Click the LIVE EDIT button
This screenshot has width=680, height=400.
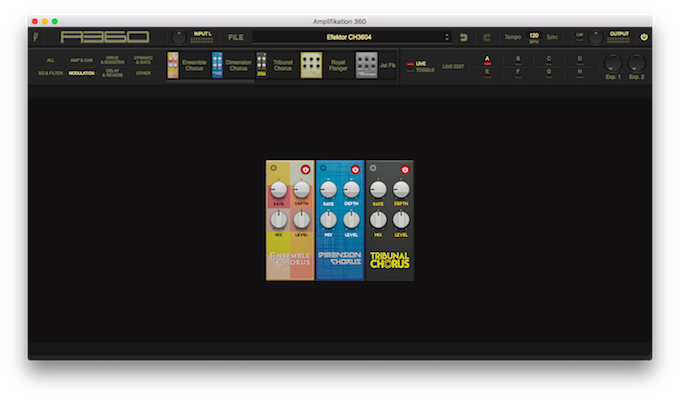coord(453,66)
